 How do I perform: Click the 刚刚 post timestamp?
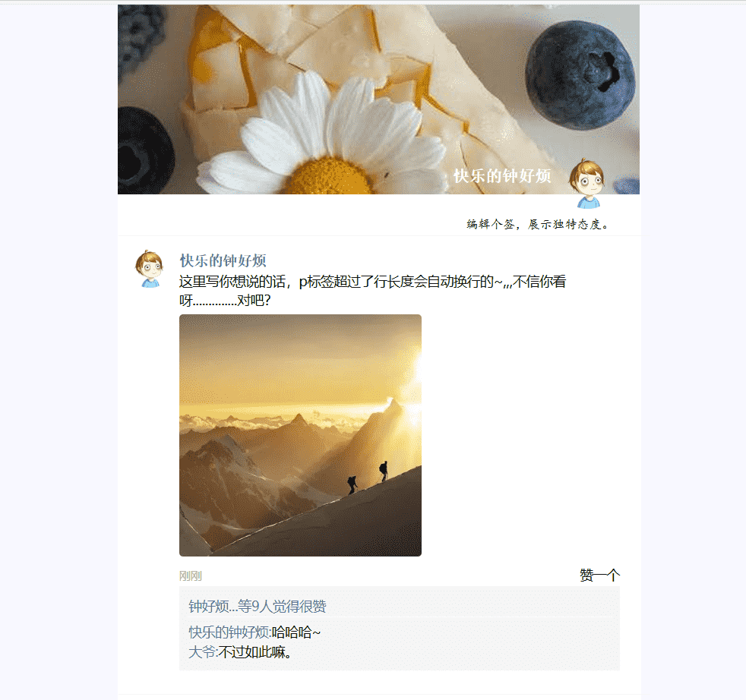tap(191, 576)
